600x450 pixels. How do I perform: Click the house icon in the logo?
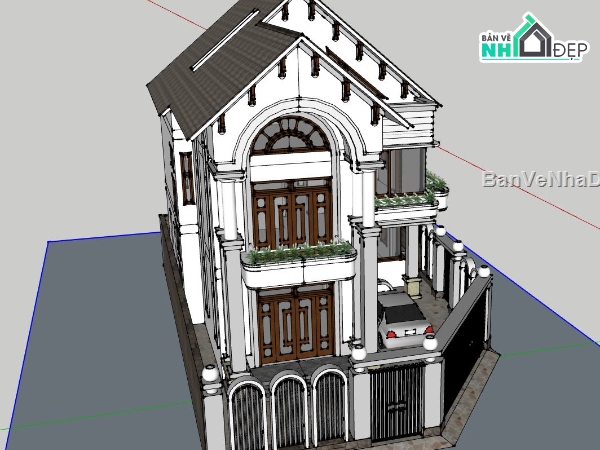coord(535,36)
